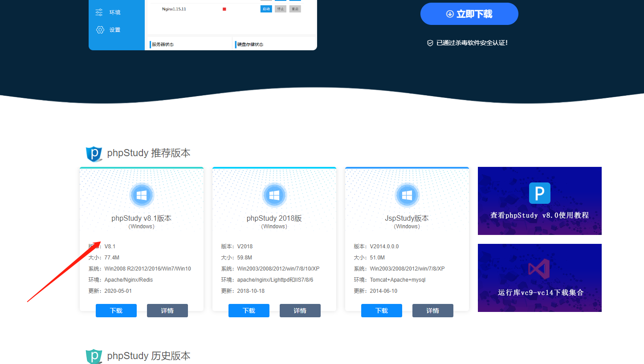644x364 pixels.
Task: Click the Visual Studio logo in 运行库 banner
Action: click(539, 269)
